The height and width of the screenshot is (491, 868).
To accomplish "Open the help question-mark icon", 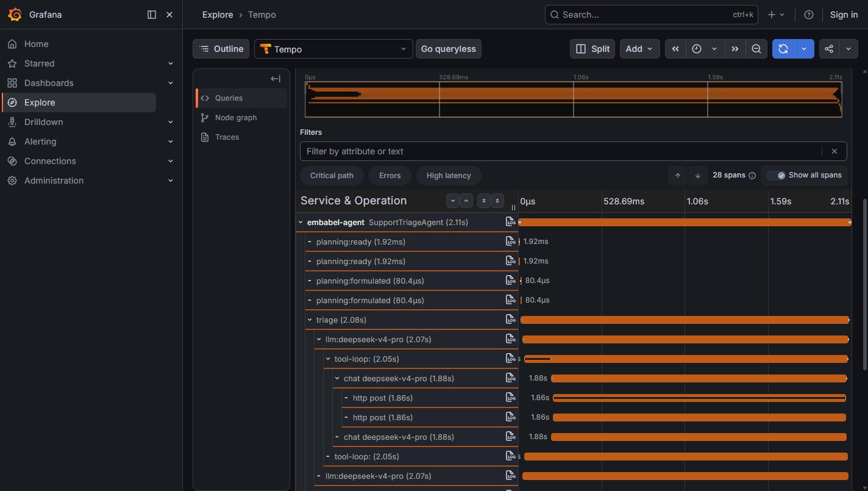I will [809, 15].
